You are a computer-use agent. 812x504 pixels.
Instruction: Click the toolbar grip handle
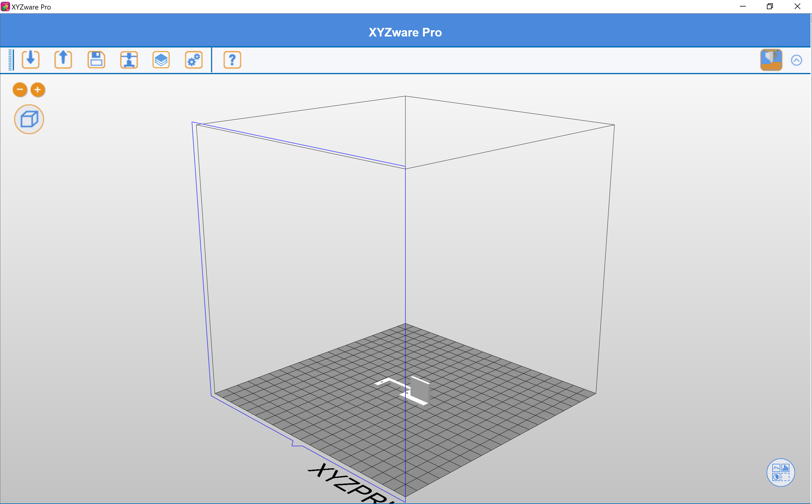click(x=11, y=60)
